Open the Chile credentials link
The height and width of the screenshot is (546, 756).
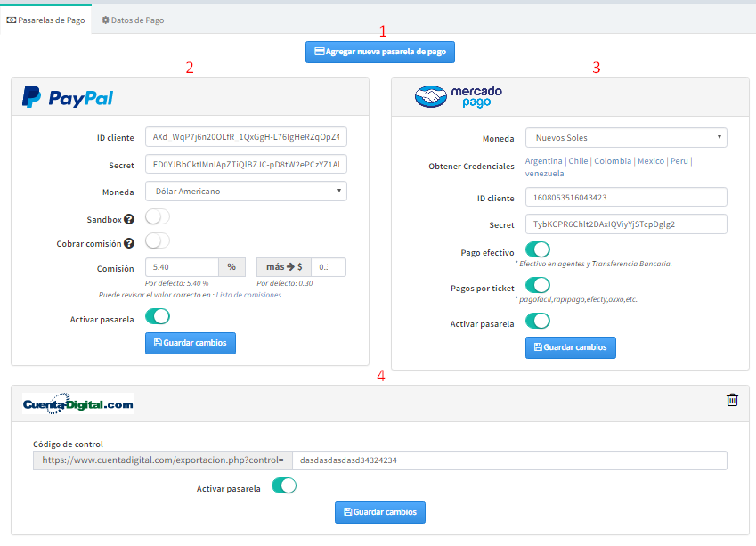click(578, 160)
